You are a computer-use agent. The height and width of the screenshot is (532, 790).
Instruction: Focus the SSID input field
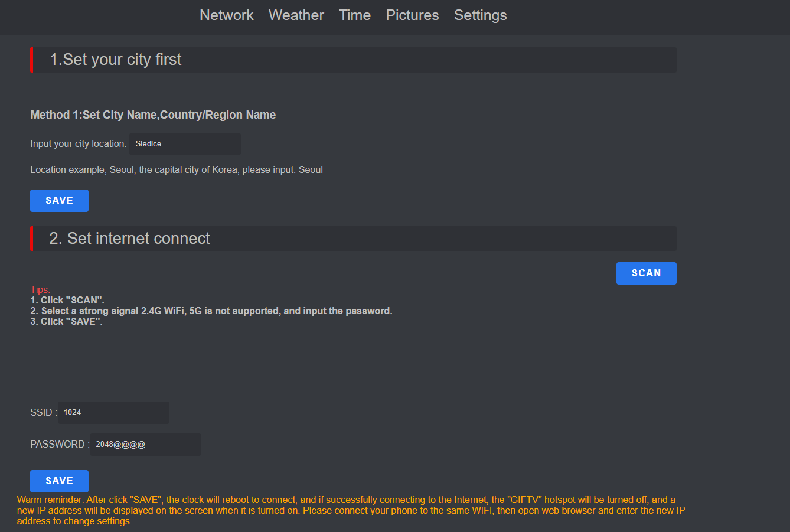point(113,413)
